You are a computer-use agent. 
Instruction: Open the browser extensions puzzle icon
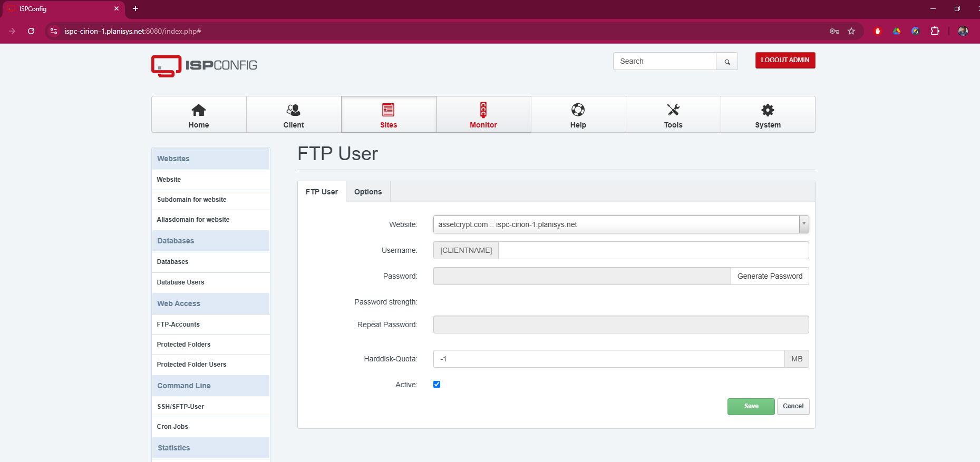[x=935, y=31]
